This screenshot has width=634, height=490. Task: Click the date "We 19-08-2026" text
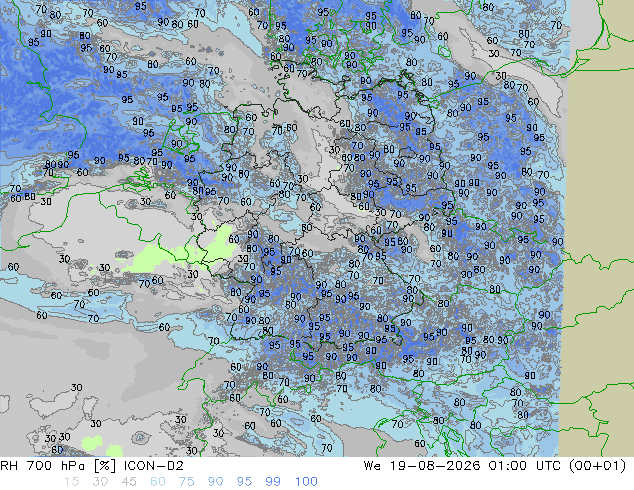point(422,466)
